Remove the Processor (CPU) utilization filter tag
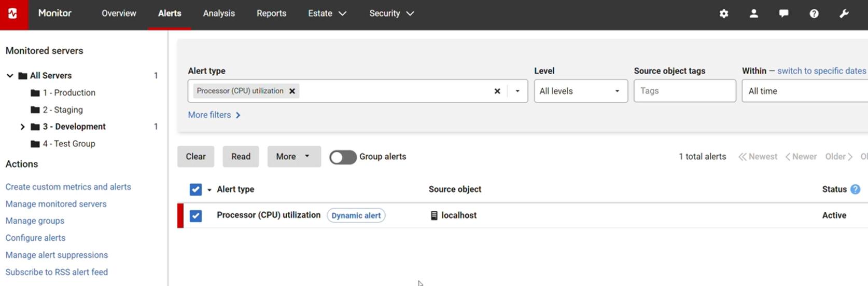The width and height of the screenshot is (868, 286). [292, 91]
